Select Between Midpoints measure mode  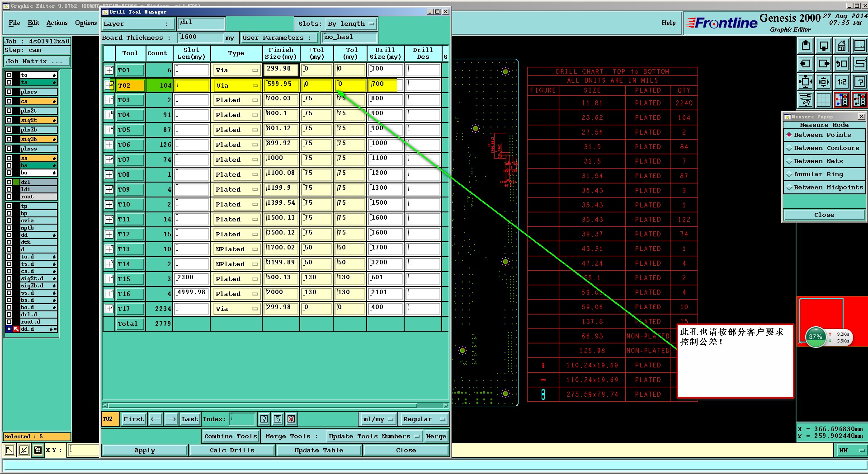point(824,187)
